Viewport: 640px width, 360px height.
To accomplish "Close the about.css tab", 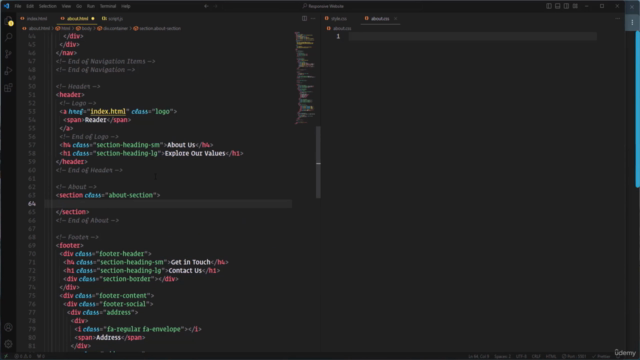I will pos(396,18).
